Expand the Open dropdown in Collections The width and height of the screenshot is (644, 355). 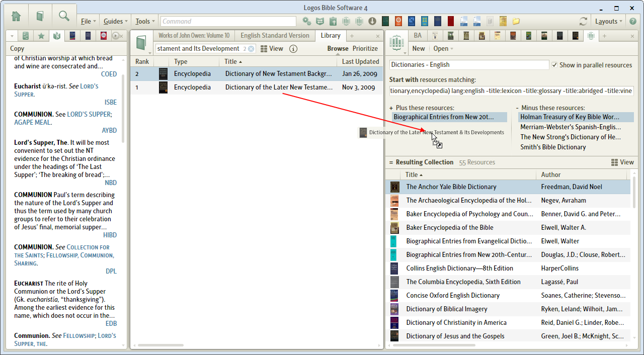443,48
